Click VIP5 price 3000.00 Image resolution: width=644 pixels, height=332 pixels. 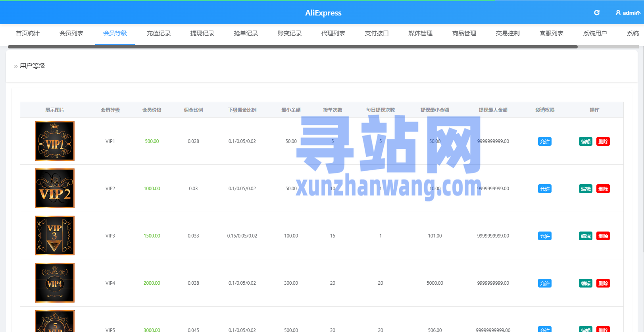(152, 330)
